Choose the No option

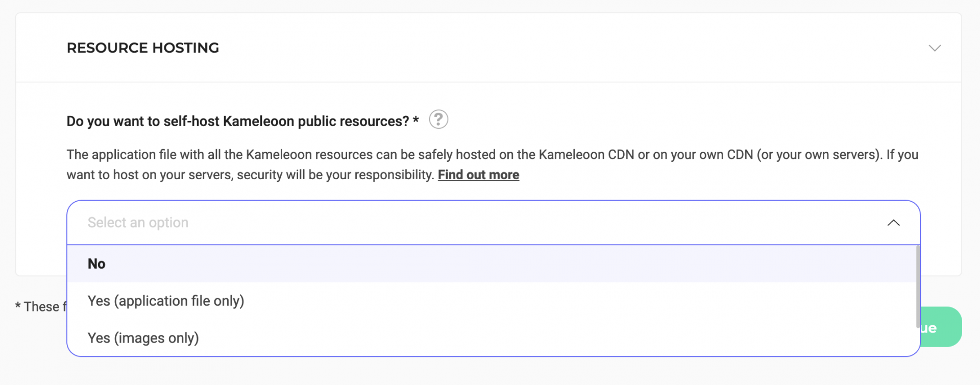96,263
